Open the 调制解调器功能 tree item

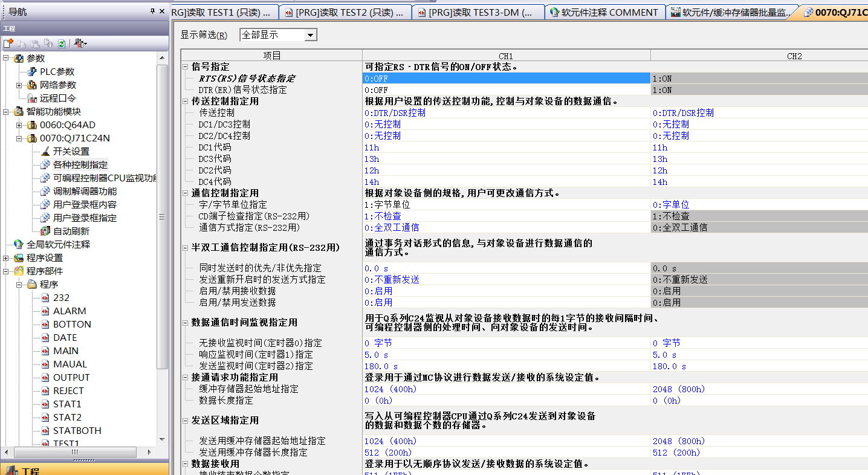85,192
